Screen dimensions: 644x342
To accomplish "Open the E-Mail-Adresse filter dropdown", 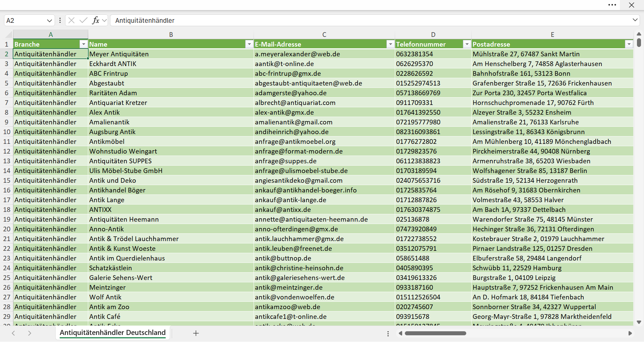I will [x=390, y=44].
